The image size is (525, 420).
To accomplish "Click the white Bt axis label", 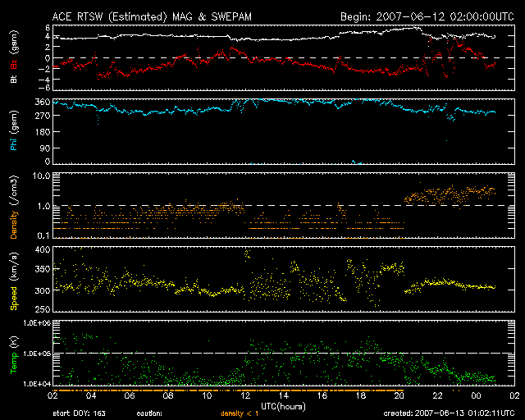I will [15, 79].
